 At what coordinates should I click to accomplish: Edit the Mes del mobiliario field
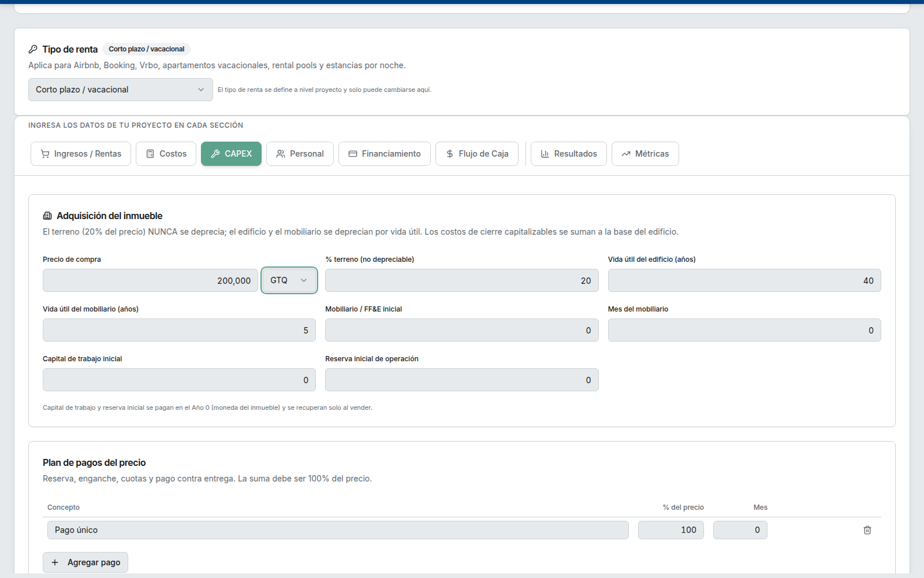point(744,330)
